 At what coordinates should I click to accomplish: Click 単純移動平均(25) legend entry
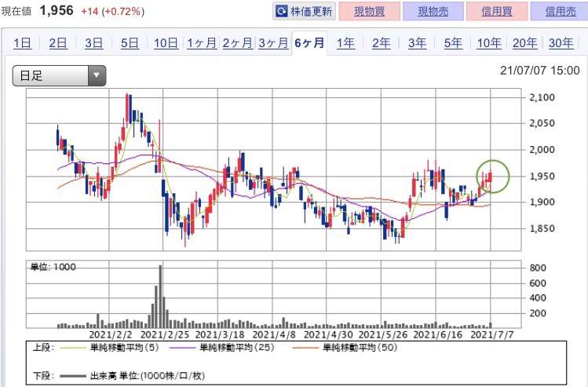[222, 348]
